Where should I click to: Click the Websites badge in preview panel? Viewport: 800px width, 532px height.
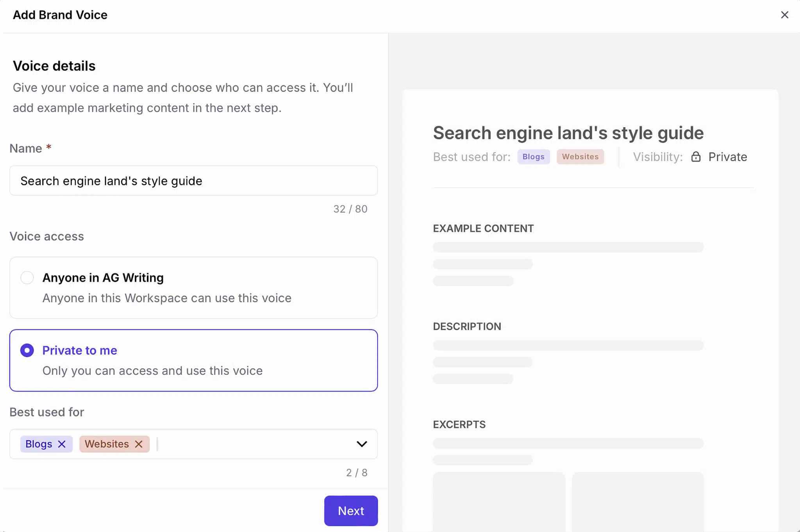pos(580,157)
